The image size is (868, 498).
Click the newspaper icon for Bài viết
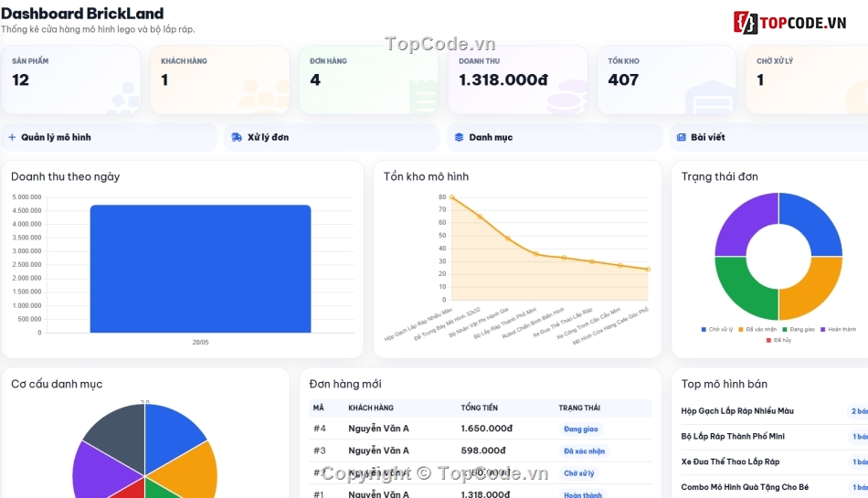(681, 137)
